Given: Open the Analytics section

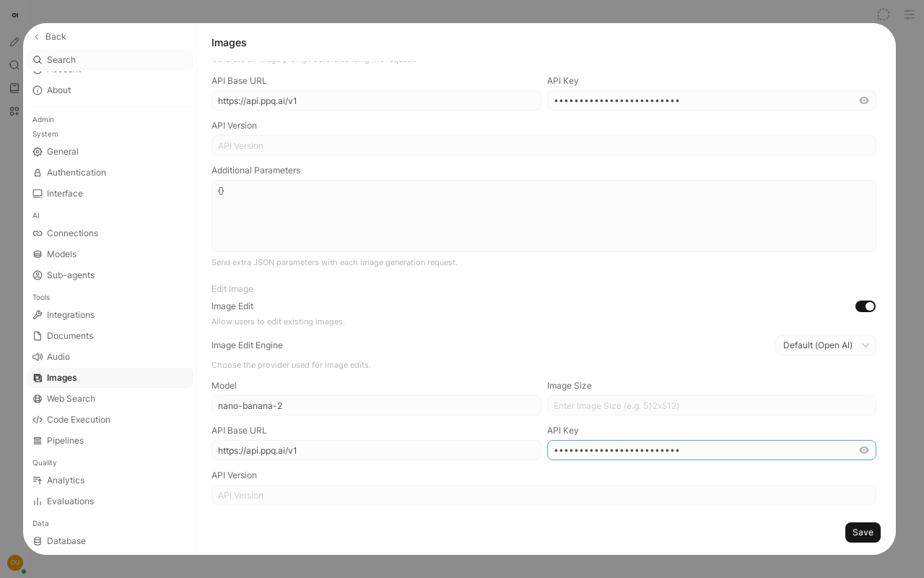Looking at the screenshot, I should [x=110, y=480].
